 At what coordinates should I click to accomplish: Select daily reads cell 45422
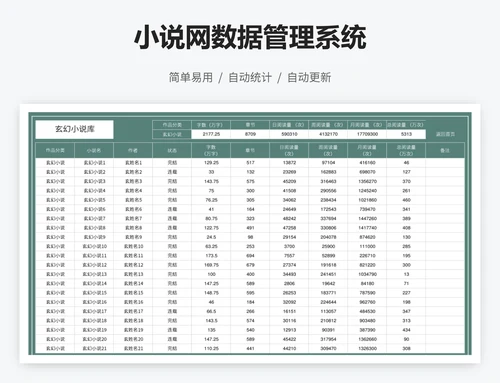(289, 339)
